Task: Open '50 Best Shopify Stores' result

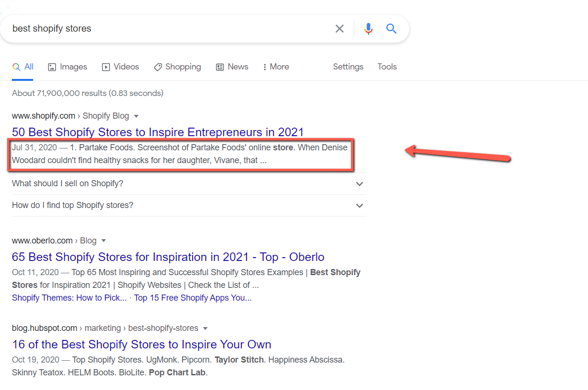Action: point(158,132)
